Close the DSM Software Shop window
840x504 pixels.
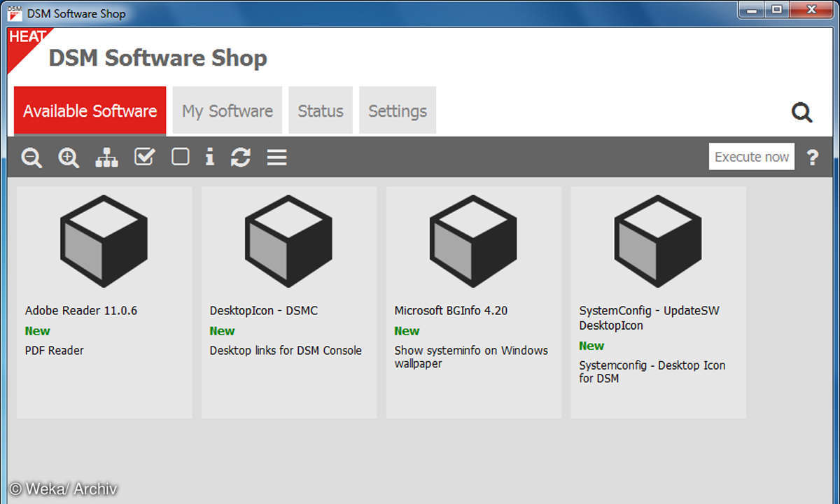[x=811, y=10]
